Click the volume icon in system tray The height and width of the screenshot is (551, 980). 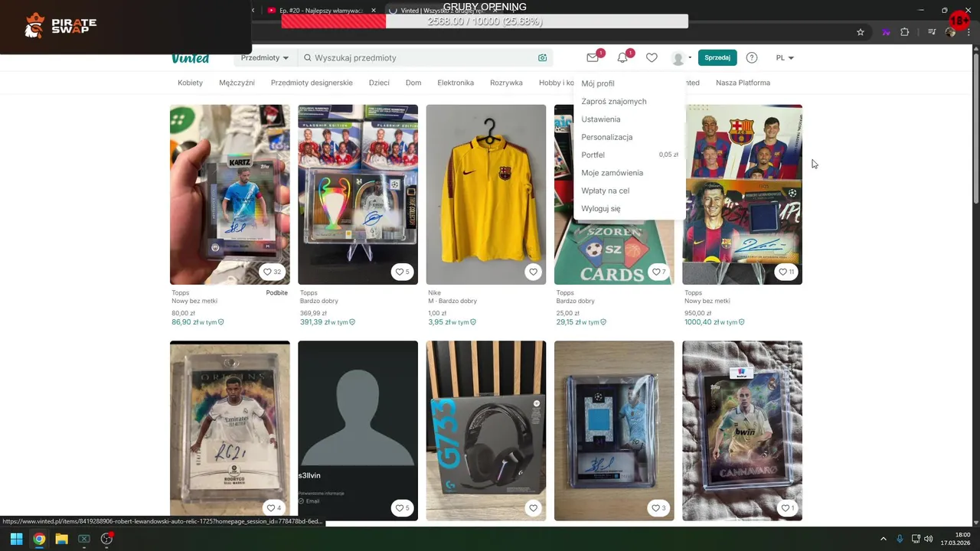tap(929, 539)
